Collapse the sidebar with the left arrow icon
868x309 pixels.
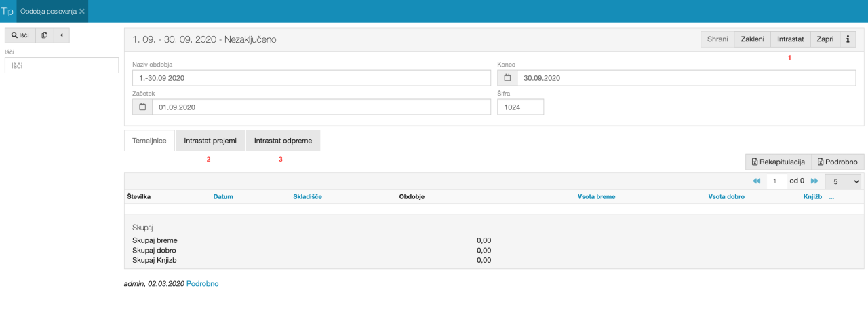tap(61, 35)
